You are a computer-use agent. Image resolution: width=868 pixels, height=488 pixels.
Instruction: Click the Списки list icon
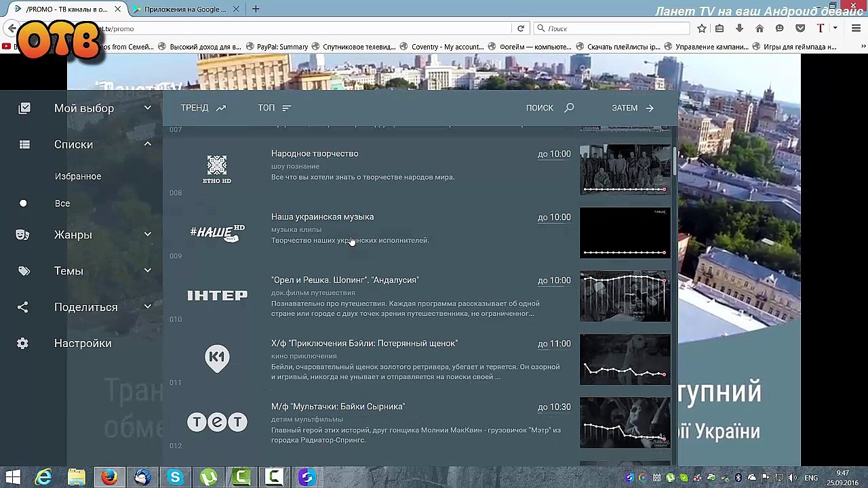point(24,144)
